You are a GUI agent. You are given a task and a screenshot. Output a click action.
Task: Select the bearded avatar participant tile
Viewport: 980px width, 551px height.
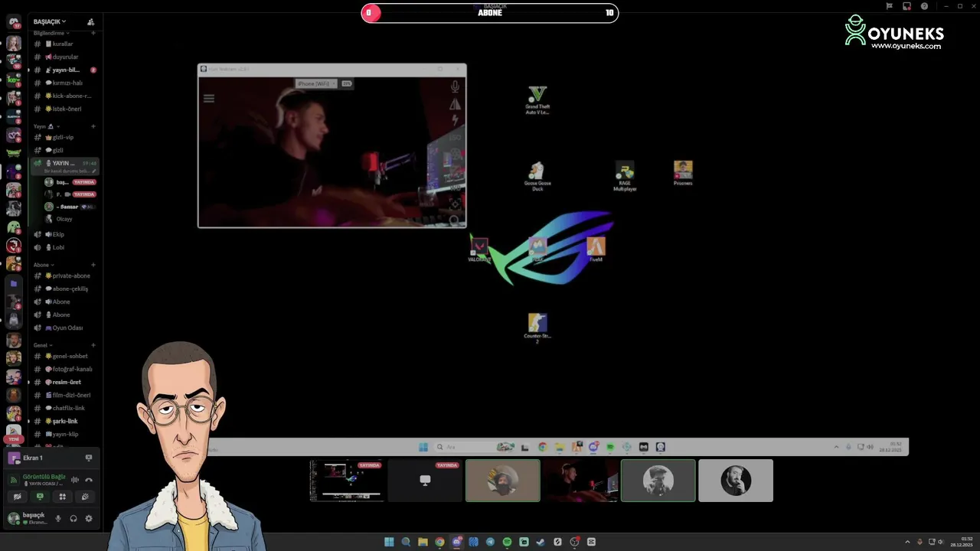click(x=503, y=481)
